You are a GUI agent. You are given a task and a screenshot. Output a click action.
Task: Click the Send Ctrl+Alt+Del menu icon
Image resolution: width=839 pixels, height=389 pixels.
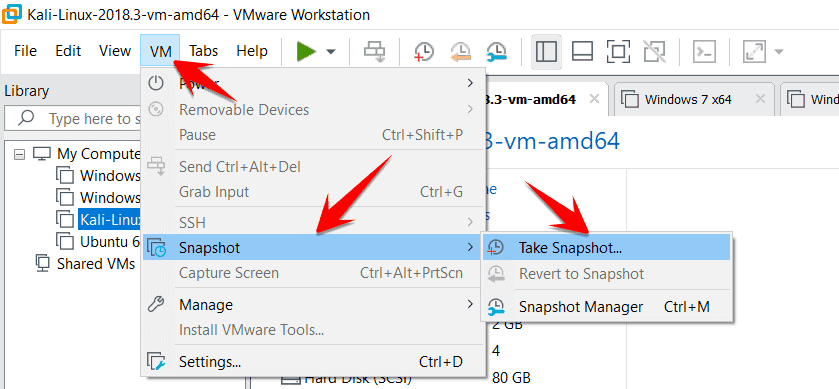155,166
